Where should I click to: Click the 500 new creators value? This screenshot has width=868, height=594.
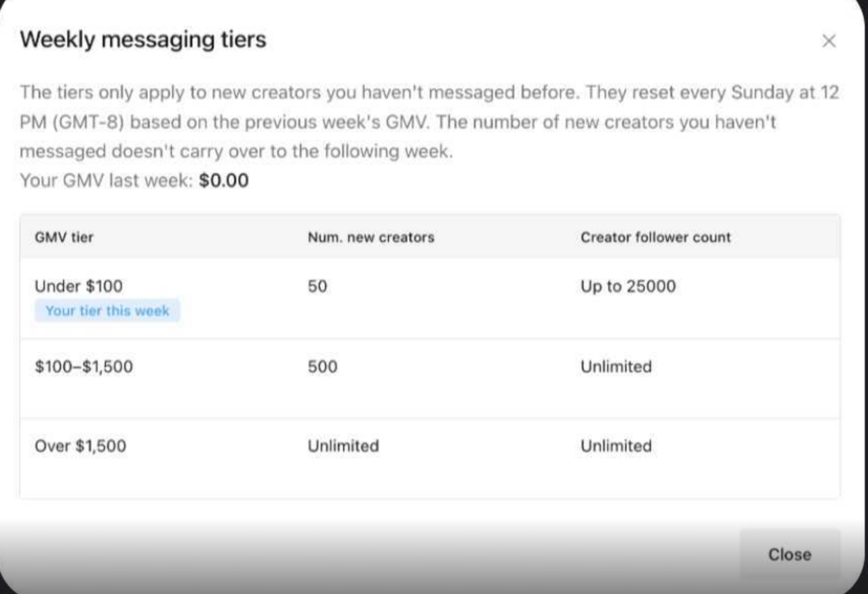coord(322,367)
